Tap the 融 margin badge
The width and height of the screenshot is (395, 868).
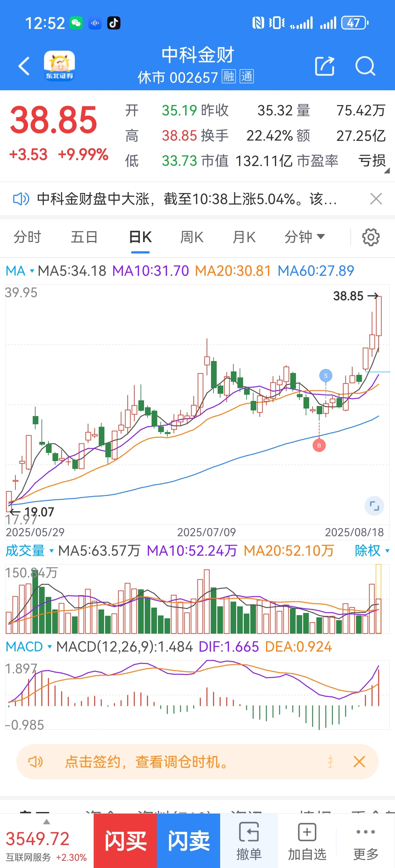(x=229, y=76)
